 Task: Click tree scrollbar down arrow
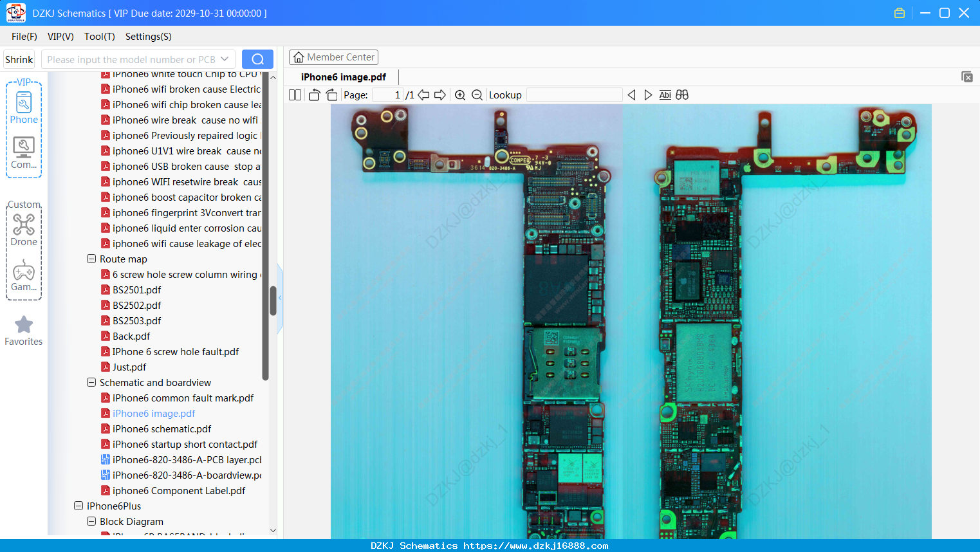[273, 531]
